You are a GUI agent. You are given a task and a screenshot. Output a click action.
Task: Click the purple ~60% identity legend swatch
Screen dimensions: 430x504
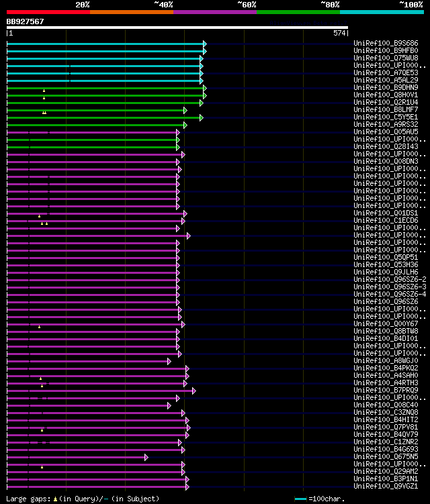215,12
